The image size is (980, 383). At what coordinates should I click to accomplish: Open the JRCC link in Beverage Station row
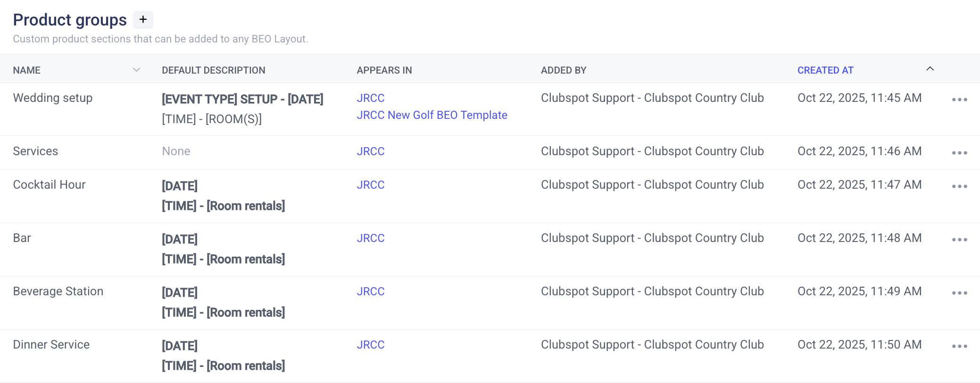pos(371,291)
